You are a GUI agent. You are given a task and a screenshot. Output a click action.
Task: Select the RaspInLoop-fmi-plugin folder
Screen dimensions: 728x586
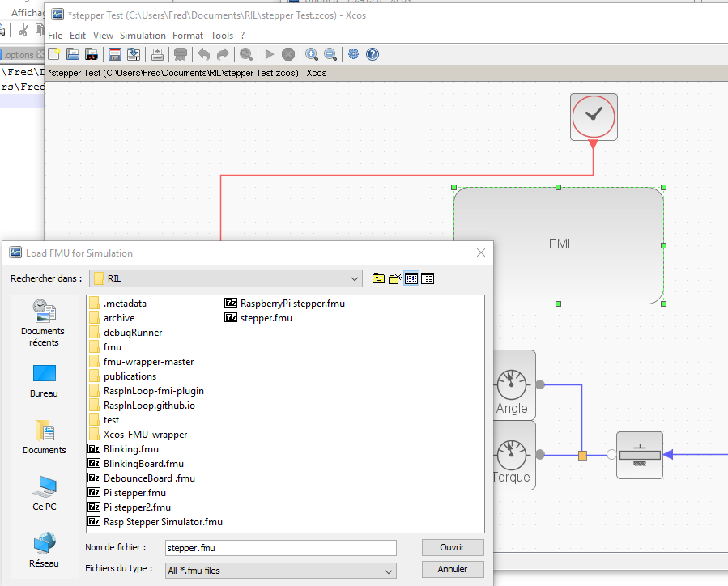147,391
